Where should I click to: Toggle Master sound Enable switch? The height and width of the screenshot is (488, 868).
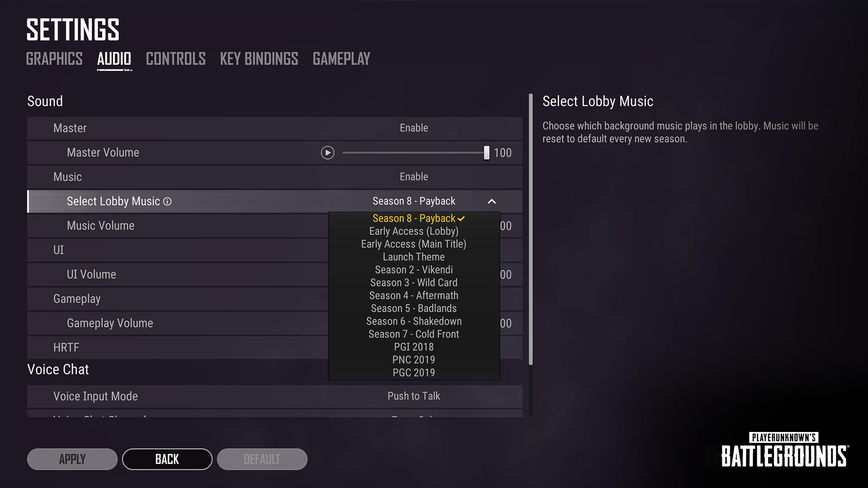[414, 127]
